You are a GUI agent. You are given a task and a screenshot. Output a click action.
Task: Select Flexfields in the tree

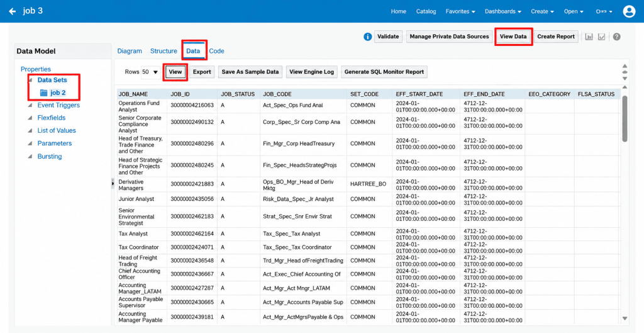click(52, 118)
